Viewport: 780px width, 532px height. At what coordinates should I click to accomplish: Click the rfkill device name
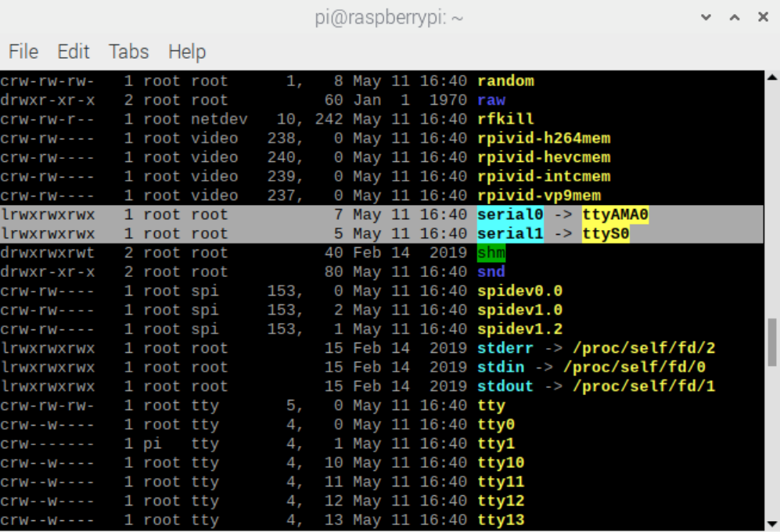pyautogui.click(x=505, y=119)
